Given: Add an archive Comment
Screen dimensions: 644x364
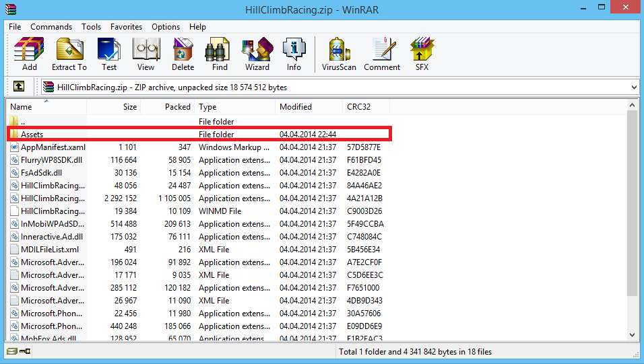Looking at the screenshot, I should tap(382, 54).
